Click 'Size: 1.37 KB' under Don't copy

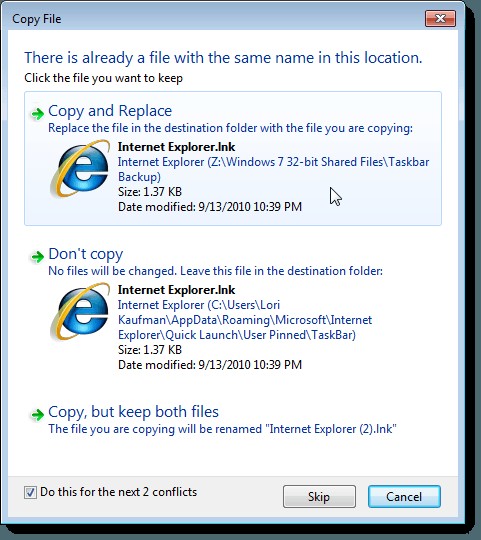(x=150, y=350)
